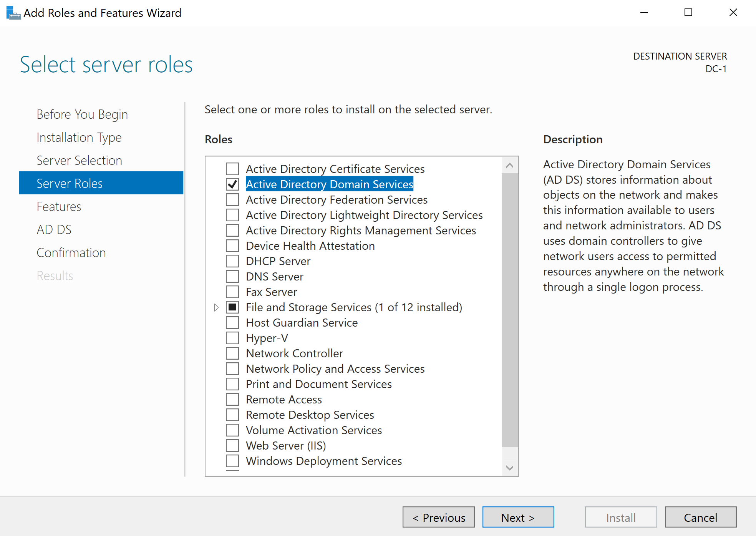756x536 pixels.
Task: Toggle File and Storage Services checkbox
Action: tap(232, 307)
